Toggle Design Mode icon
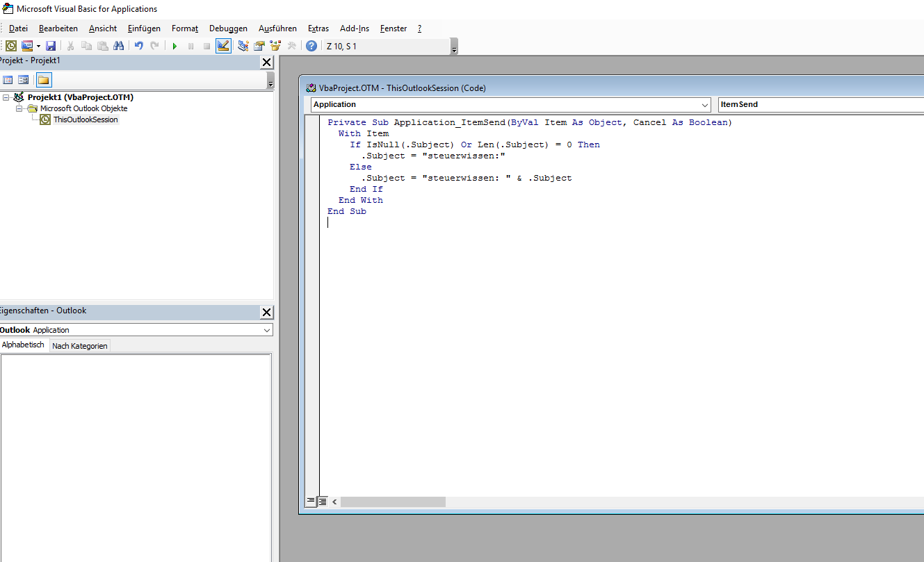 click(x=223, y=46)
